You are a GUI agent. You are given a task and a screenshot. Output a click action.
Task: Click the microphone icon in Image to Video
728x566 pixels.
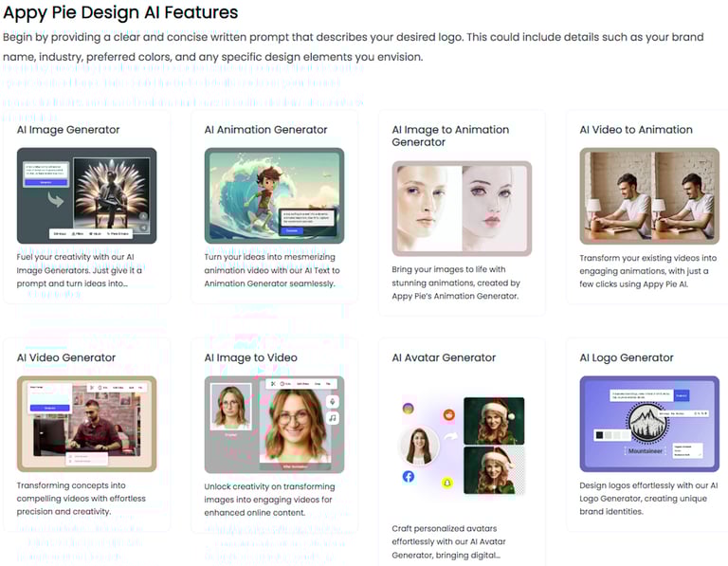tap(332, 401)
